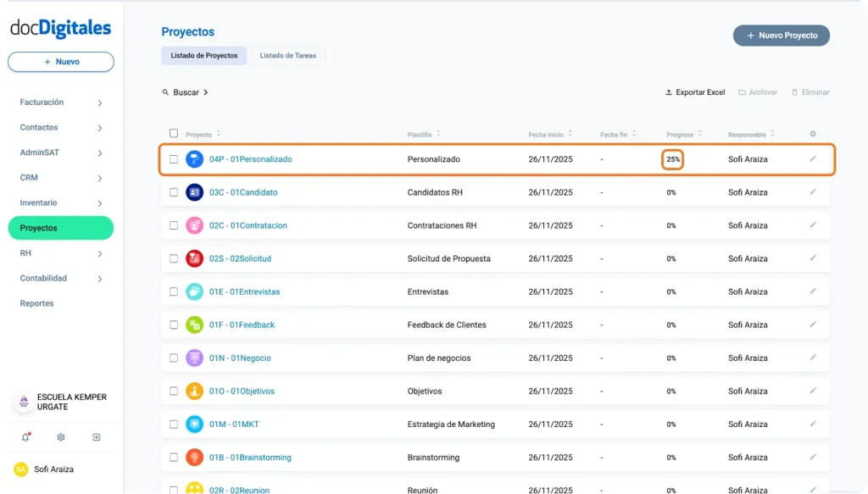Click the settings gear in sidebar footer
Screen dimensions: 868x494
[59, 437]
